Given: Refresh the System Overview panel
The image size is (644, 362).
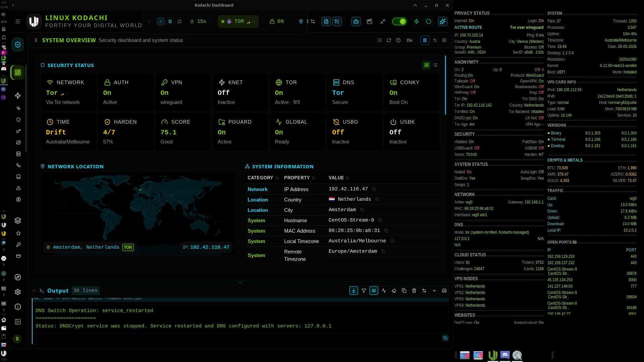Looking at the screenshot, I should (389, 40).
